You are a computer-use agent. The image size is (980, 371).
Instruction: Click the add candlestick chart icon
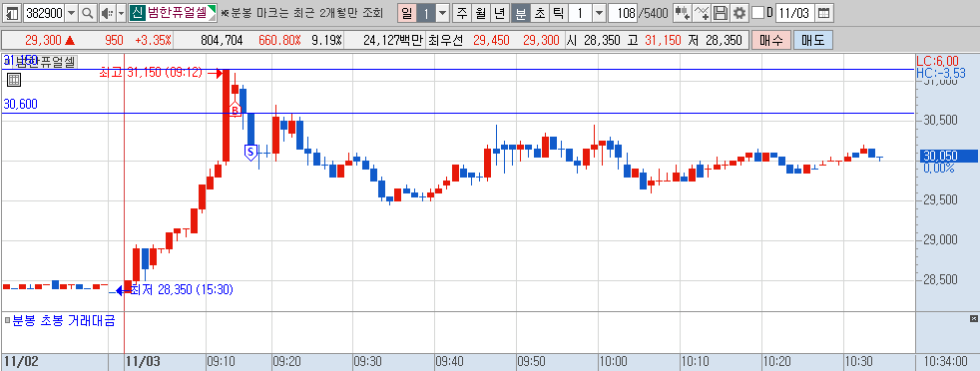coord(684,13)
